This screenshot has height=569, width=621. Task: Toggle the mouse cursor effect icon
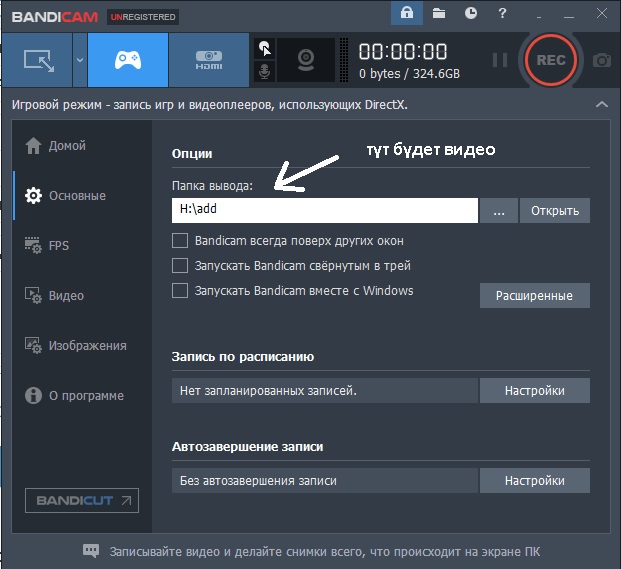265,48
